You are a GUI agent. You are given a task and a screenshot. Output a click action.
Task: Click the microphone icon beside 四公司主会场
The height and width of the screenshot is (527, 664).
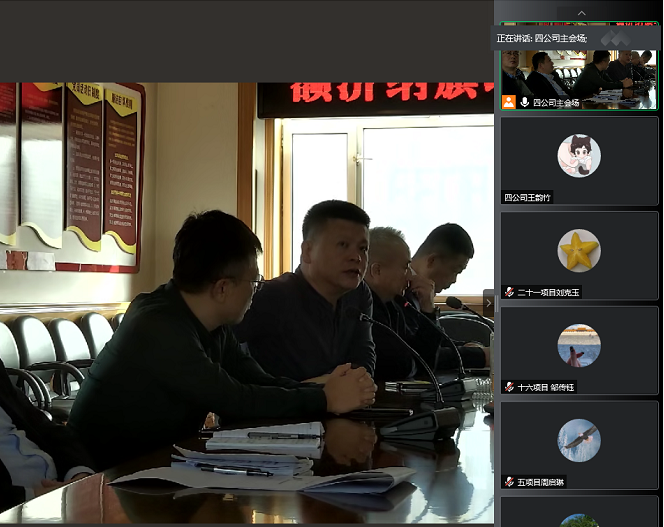[524, 102]
